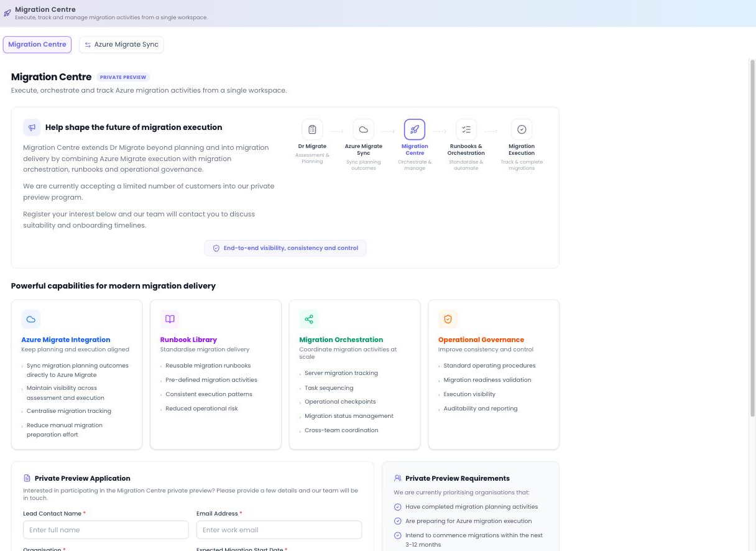
Task: Click 'Maintain visibility across assessment and execution' item
Action: pos(65,393)
